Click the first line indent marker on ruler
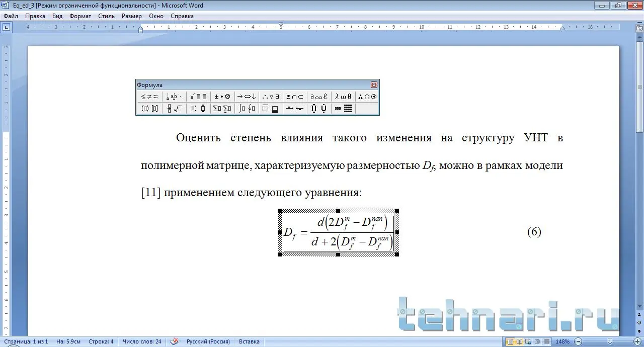The width and height of the screenshot is (644, 347). click(281, 25)
